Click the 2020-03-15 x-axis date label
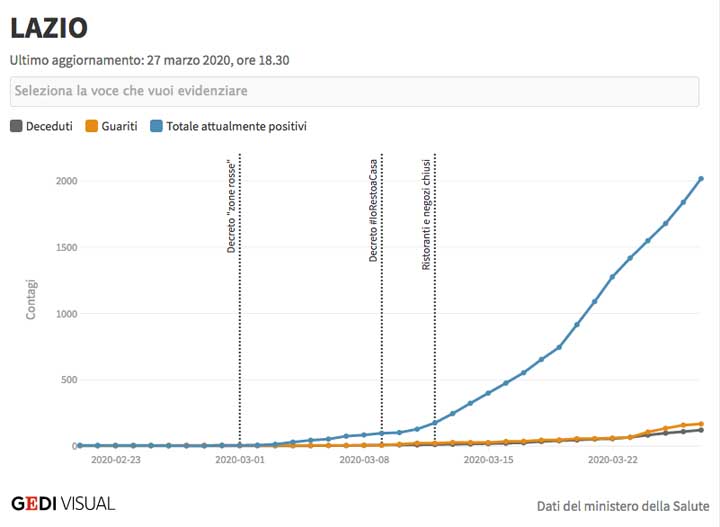The image size is (720, 527). (489, 461)
